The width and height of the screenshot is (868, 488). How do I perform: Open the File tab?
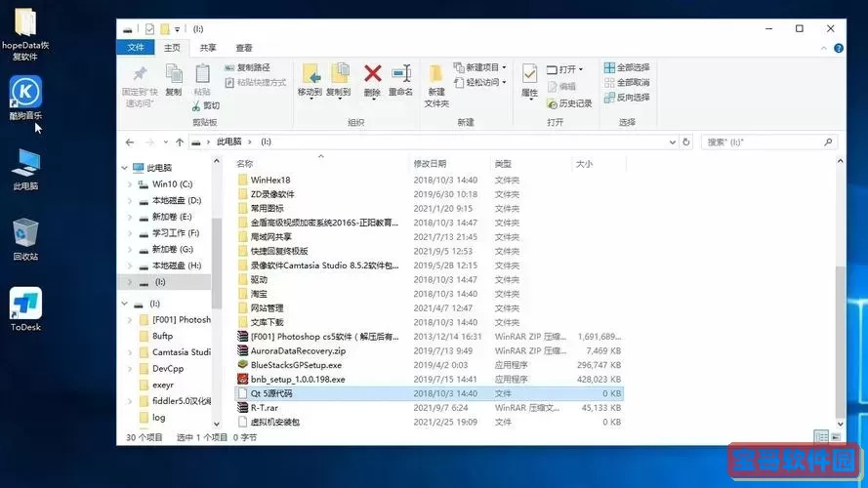tap(136, 48)
